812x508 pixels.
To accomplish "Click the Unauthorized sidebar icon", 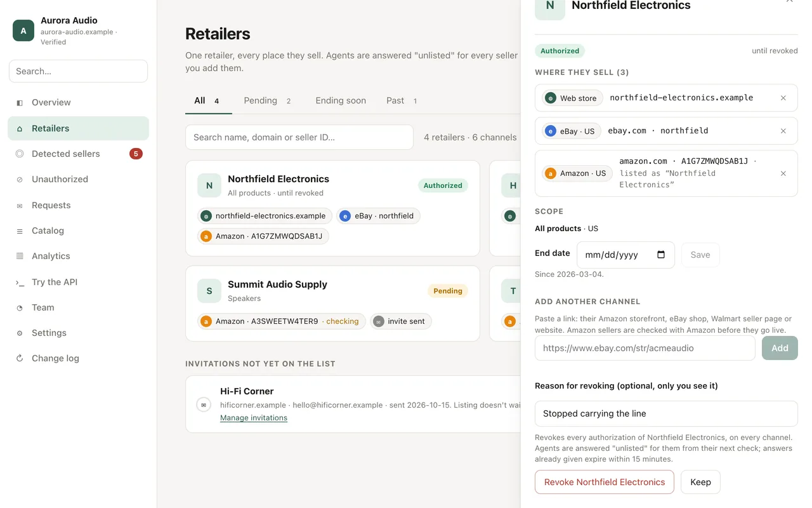I will tap(20, 180).
